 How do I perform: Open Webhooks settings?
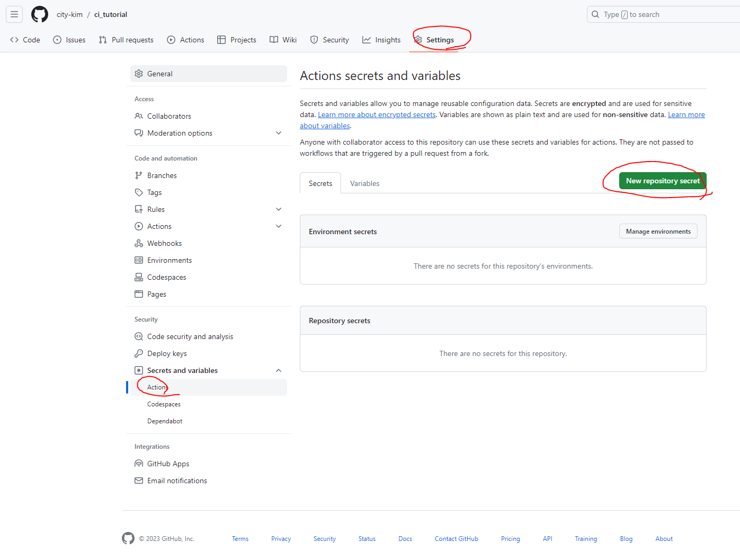[x=209, y=243]
